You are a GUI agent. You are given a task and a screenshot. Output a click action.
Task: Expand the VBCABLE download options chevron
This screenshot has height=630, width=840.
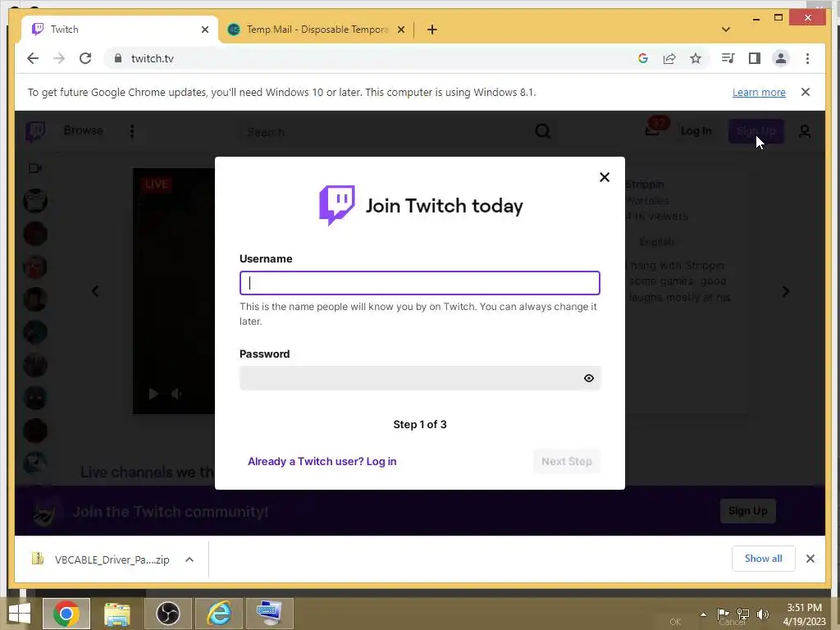pos(189,559)
